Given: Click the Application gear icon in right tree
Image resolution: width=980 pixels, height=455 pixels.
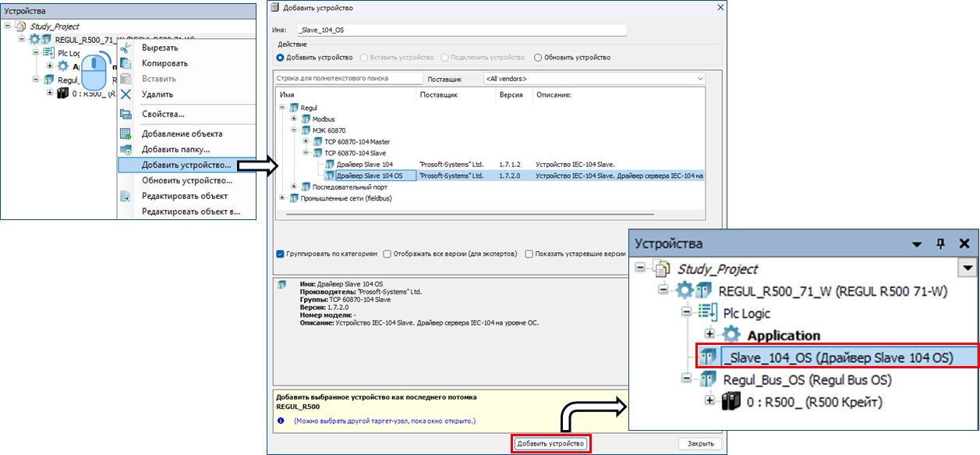Looking at the screenshot, I should click(731, 335).
